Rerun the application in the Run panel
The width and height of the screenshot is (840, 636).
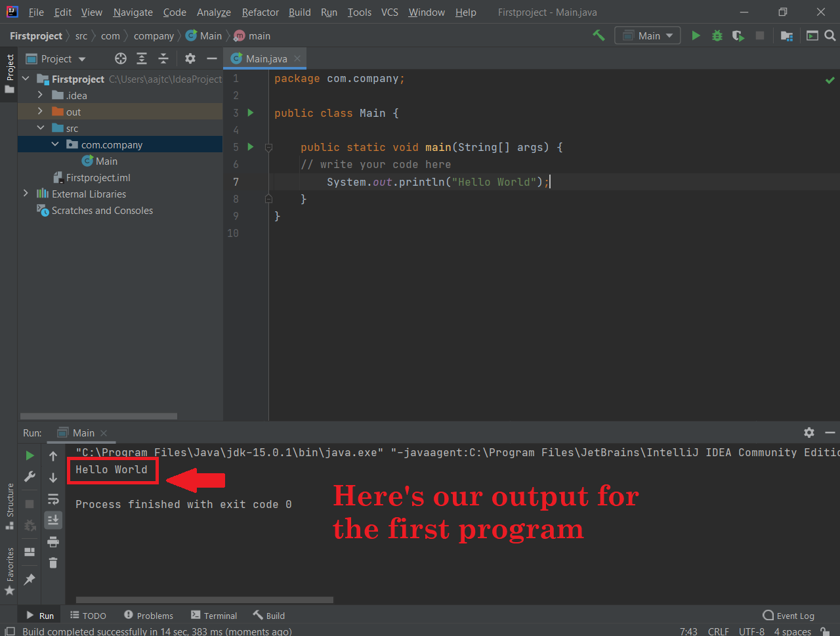tap(30, 454)
